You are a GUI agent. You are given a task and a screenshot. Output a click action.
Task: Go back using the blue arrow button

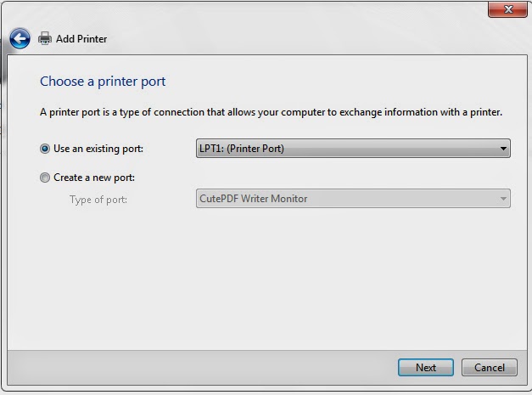point(20,38)
